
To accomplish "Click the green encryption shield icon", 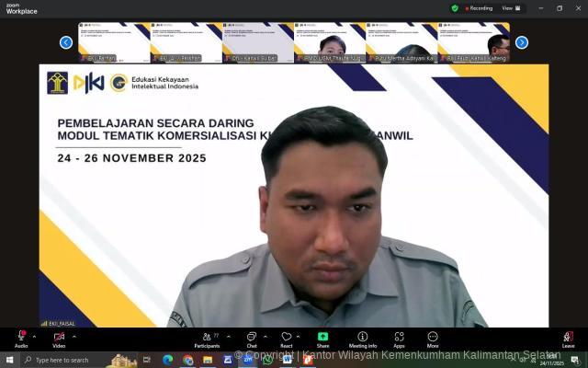I will tap(454, 8).
